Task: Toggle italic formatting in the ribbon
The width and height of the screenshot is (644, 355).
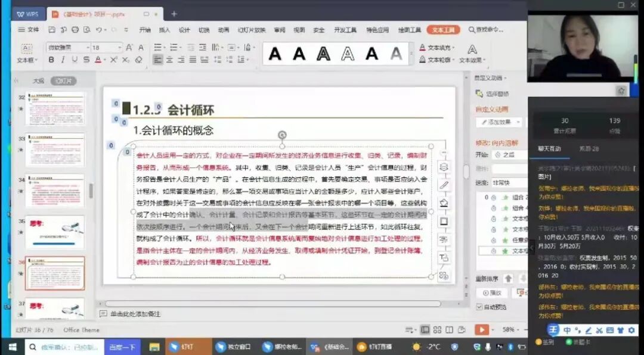Action: pos(63,60)
